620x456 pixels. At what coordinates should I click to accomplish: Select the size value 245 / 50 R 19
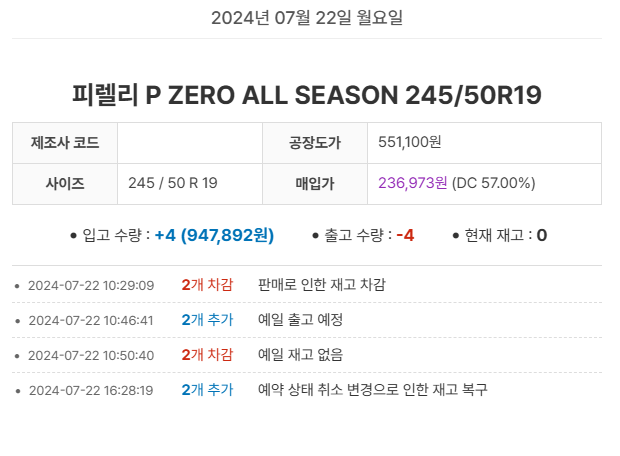coord(173,184)
